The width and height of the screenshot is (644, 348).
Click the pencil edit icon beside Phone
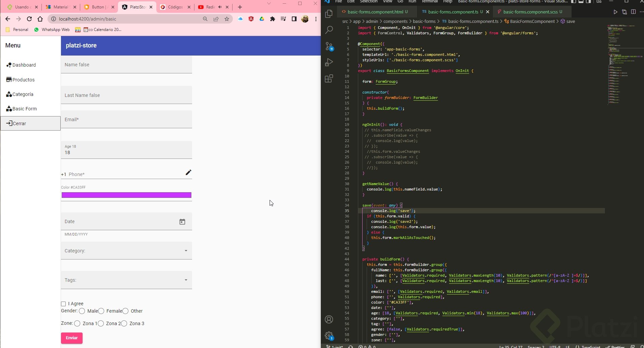pyautogui.click(x=188, y=172)
